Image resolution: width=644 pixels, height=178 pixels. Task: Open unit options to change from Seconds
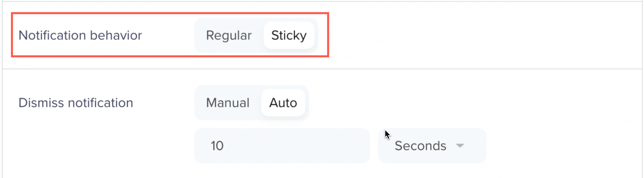432,146
